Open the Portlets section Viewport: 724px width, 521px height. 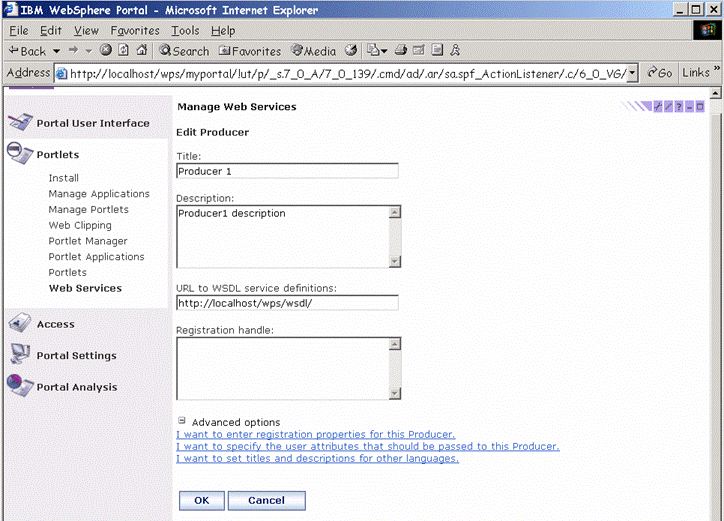click(x=58, y=155)
